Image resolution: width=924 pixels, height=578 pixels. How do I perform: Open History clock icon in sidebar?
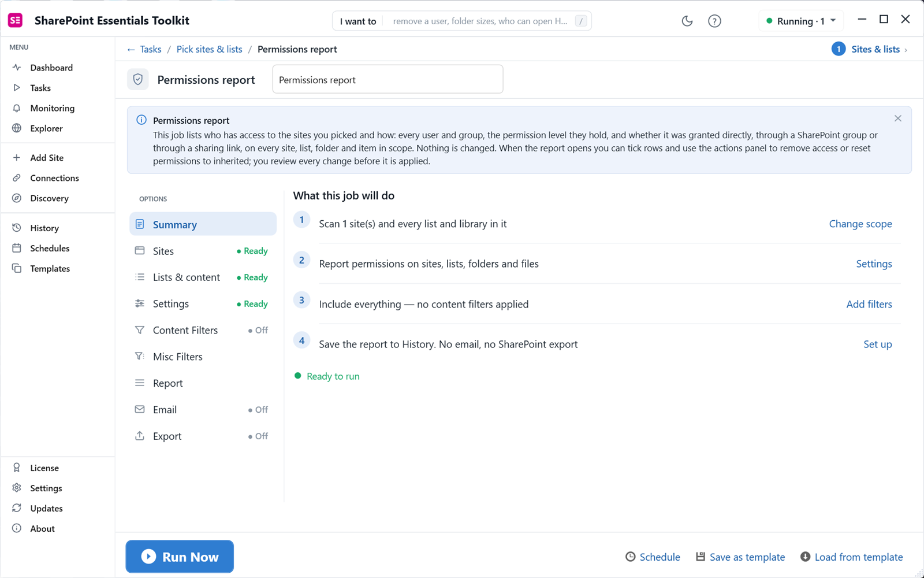point(17,228)
